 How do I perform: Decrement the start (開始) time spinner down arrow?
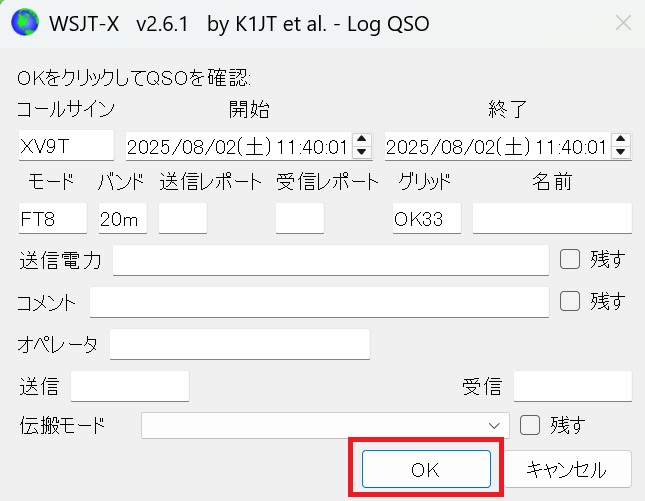click(362, 152)
